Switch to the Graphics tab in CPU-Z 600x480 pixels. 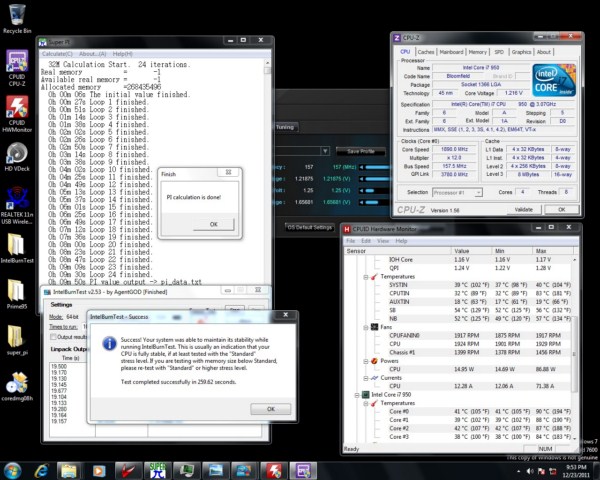(521, 52)
